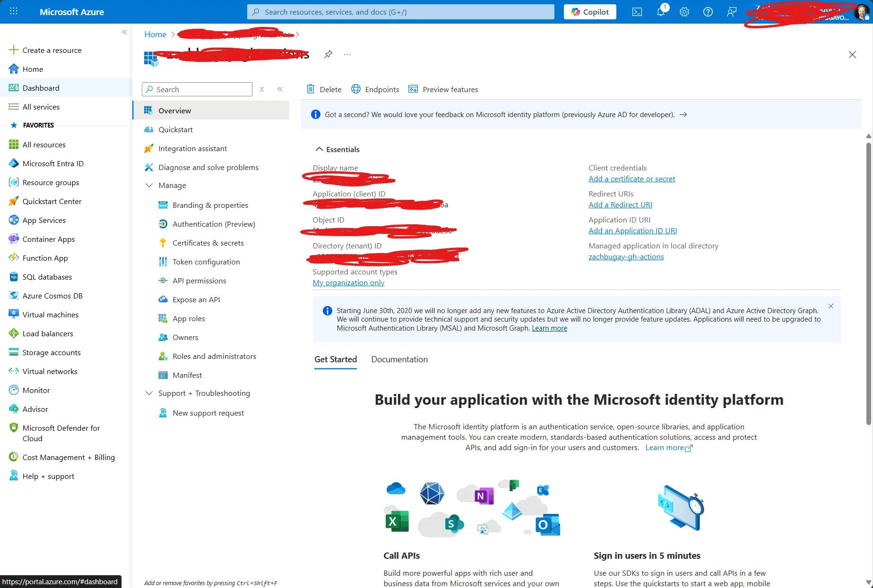Viewport: 873px width, 588px height.
Task: Open Add a certificate or secret
Action: point(631,179)
